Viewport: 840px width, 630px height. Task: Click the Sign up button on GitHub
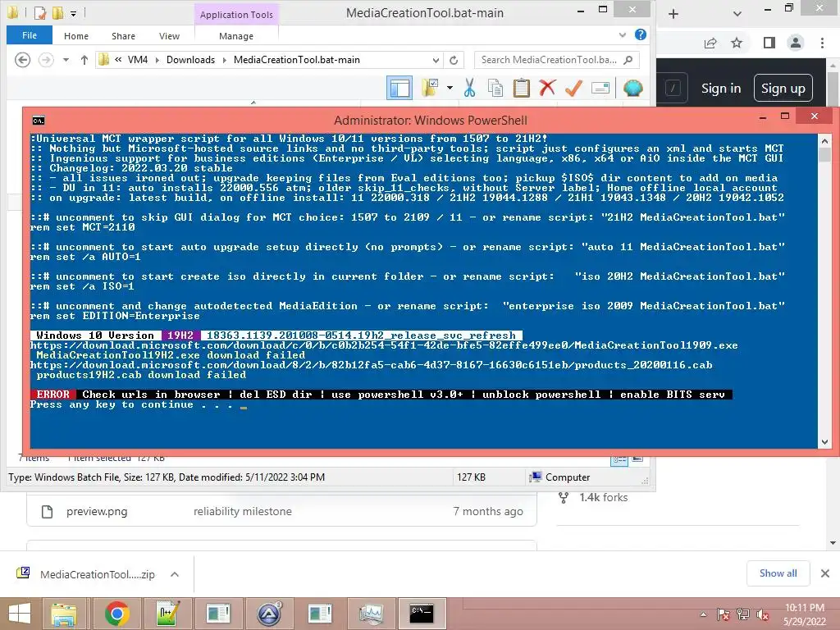click(x=783, y=89)
